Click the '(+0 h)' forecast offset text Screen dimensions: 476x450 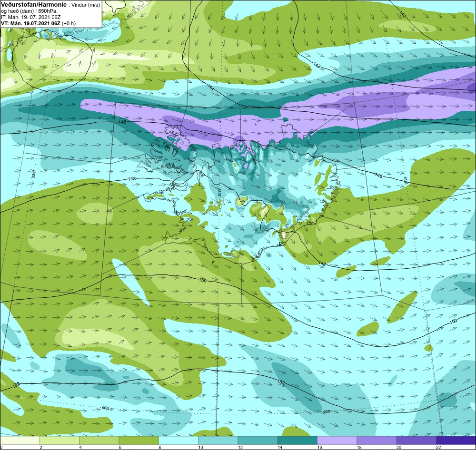(x=69, y=23)
